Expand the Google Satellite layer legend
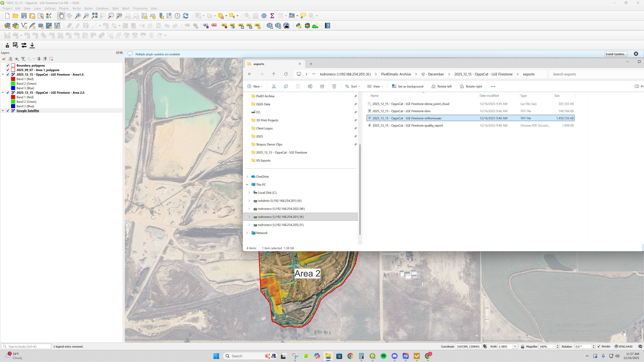Image resolution: width=644 pixels, height=362 pixels. tap(3, 111)
